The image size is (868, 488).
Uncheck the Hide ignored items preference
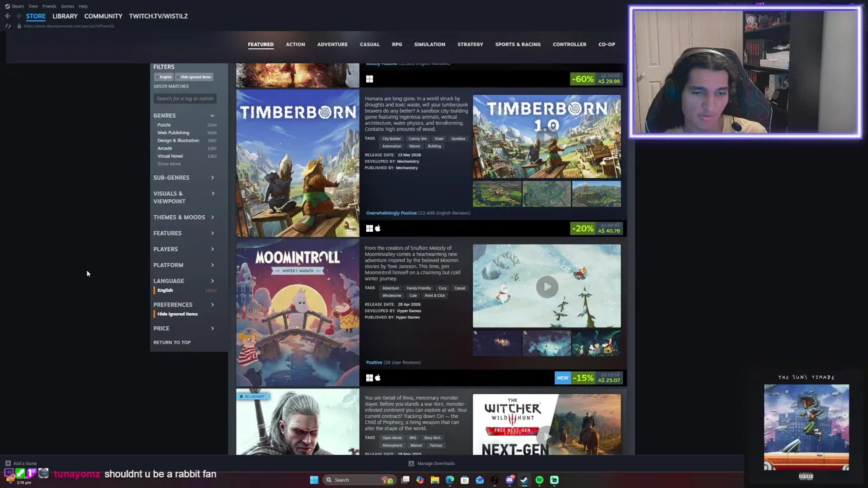pyautogui.click(x=177, y=314)
